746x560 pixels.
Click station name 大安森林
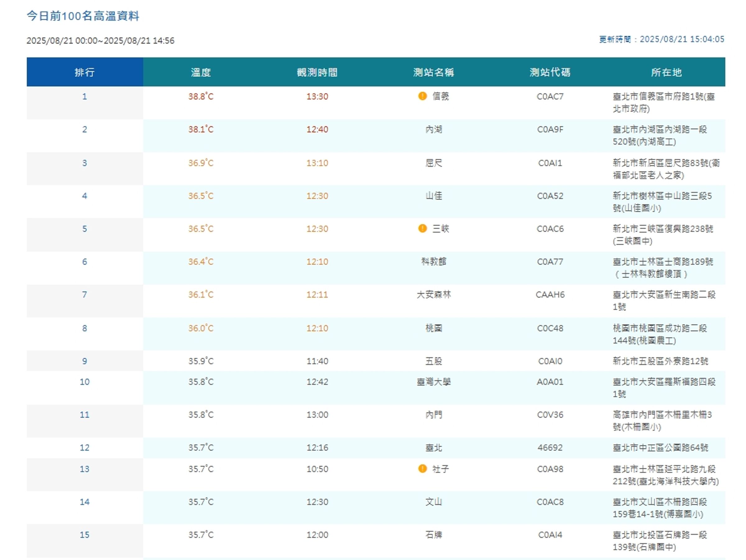coord(434,294)
